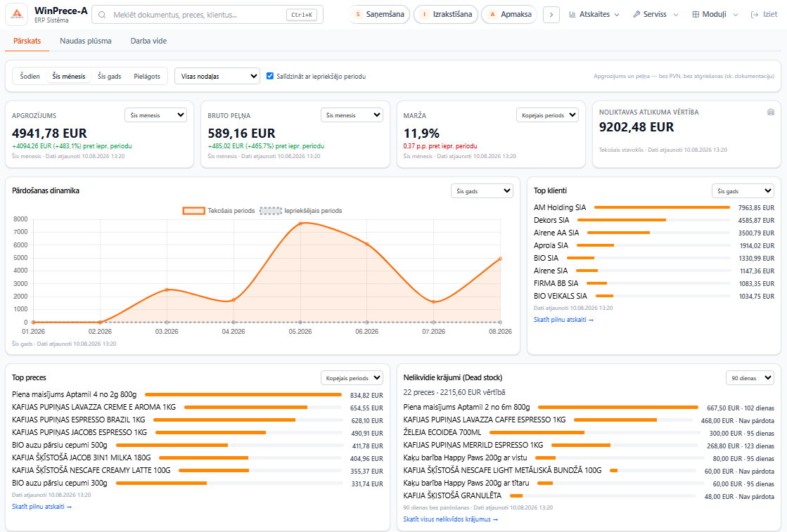Click Piena maisījums Aptamil 4 product row
Screen dimensions: 787x532
pos(197,395)
